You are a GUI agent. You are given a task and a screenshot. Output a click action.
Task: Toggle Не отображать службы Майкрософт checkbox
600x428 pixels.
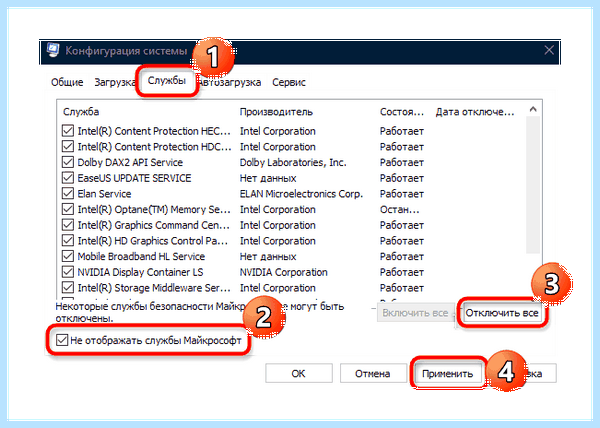coord(62,340)
